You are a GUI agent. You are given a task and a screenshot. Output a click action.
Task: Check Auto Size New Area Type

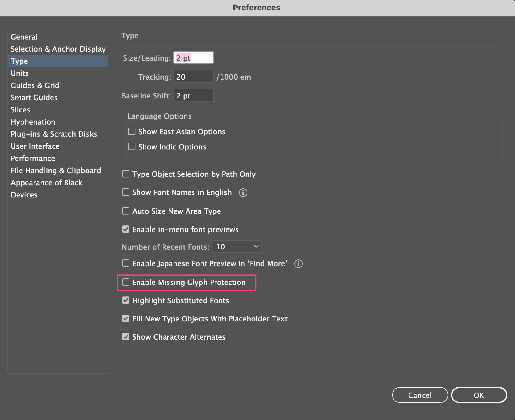(x=126, y=211)
